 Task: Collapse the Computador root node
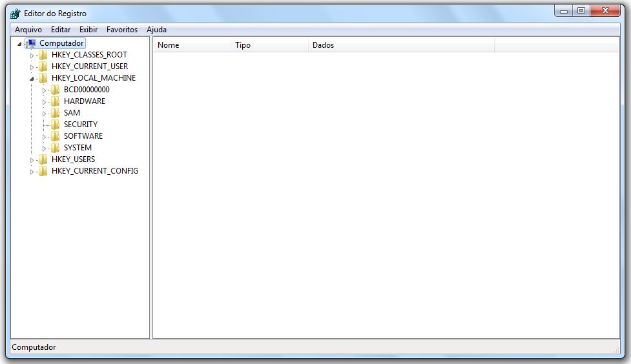19,44
